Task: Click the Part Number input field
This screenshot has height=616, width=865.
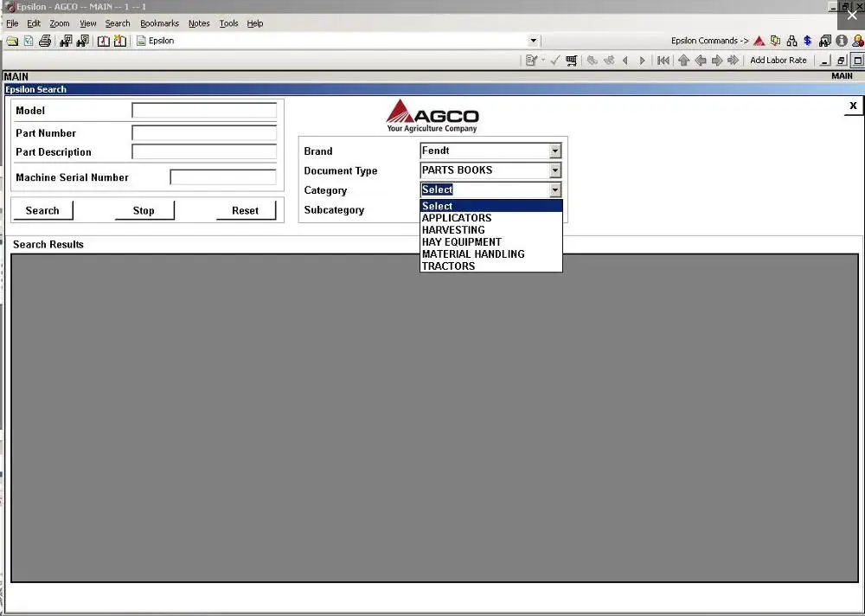Action: 204,132
